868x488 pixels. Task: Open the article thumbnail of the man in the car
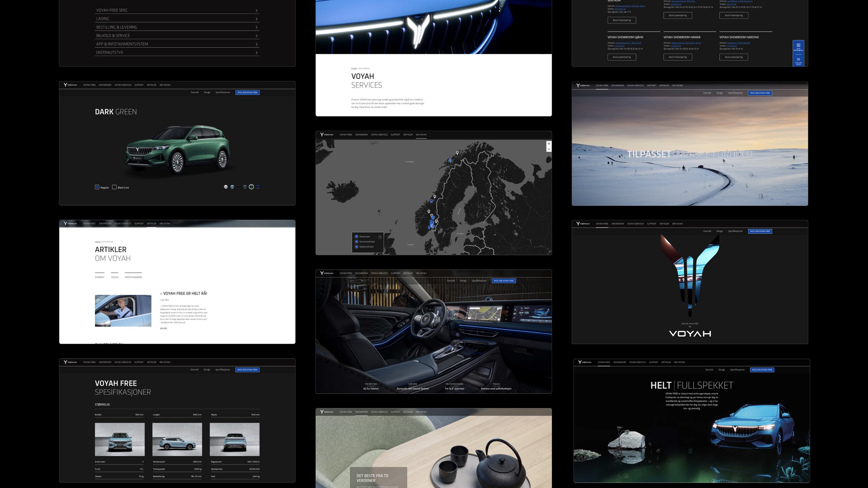tap(123, 311)
